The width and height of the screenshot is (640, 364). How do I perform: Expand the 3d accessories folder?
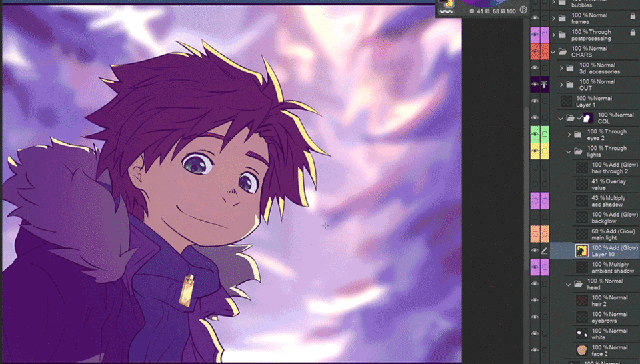pyautogui.click(x=561, y=68)
